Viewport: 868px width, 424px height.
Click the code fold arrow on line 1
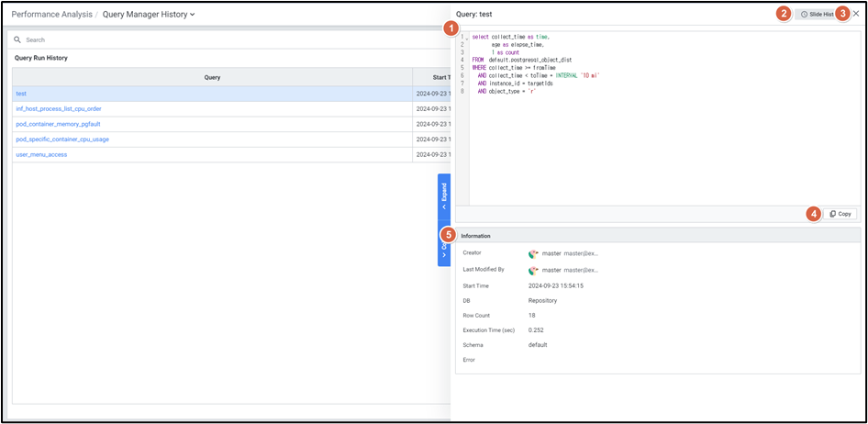[466, 38]
